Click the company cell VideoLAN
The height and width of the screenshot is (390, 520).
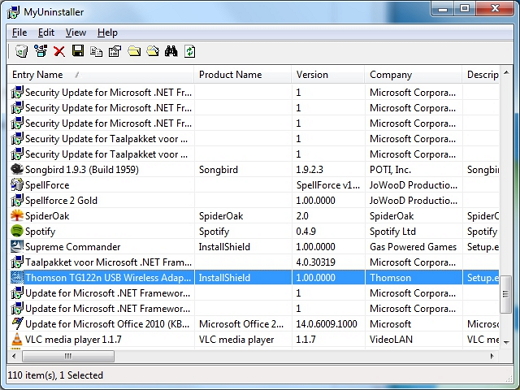(x=391, y=339)
